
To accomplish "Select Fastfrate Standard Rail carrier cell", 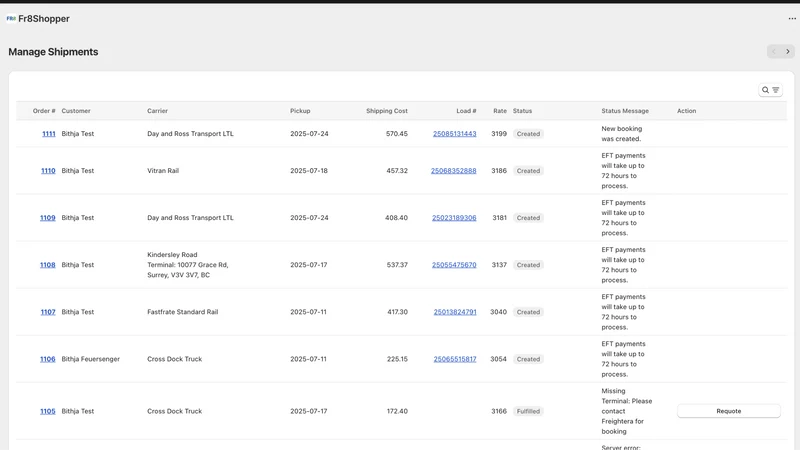I will click(x=183, y=312).
